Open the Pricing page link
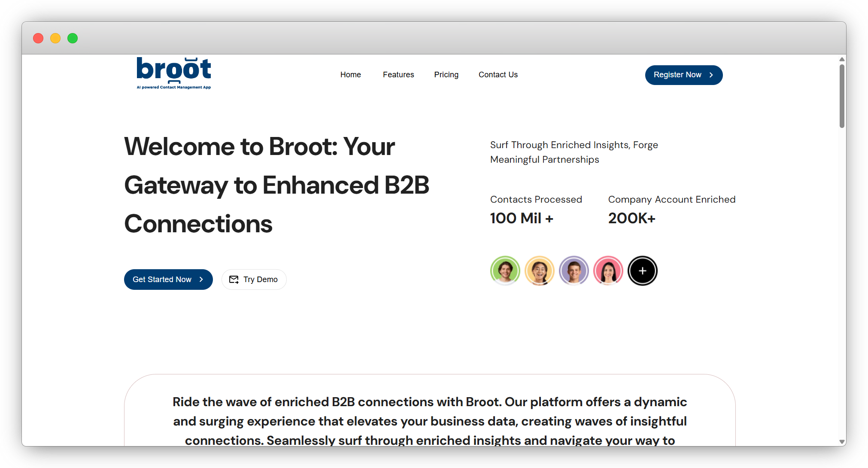 446,75
